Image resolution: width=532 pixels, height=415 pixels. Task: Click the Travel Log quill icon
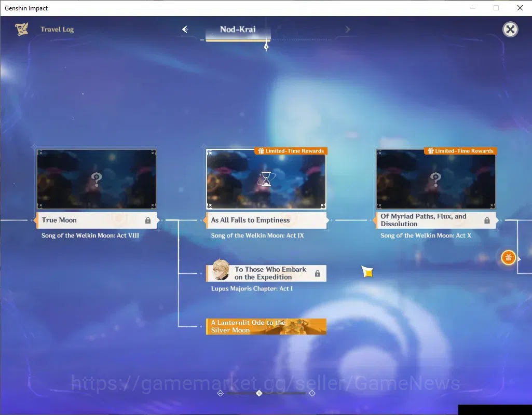click(x=22, y=29)
